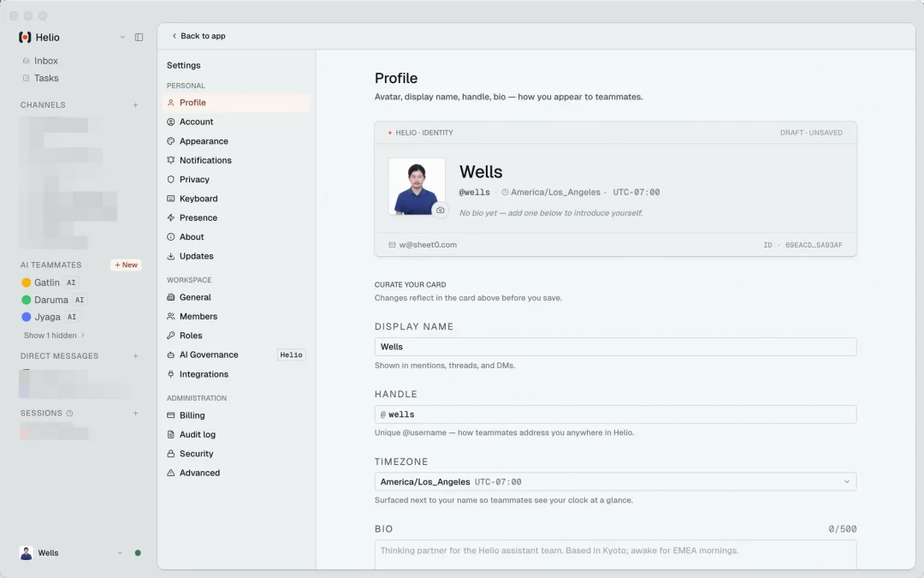The image size is (924, 578).
Task: Click into the Bio text area
Action: coord(615,554)
